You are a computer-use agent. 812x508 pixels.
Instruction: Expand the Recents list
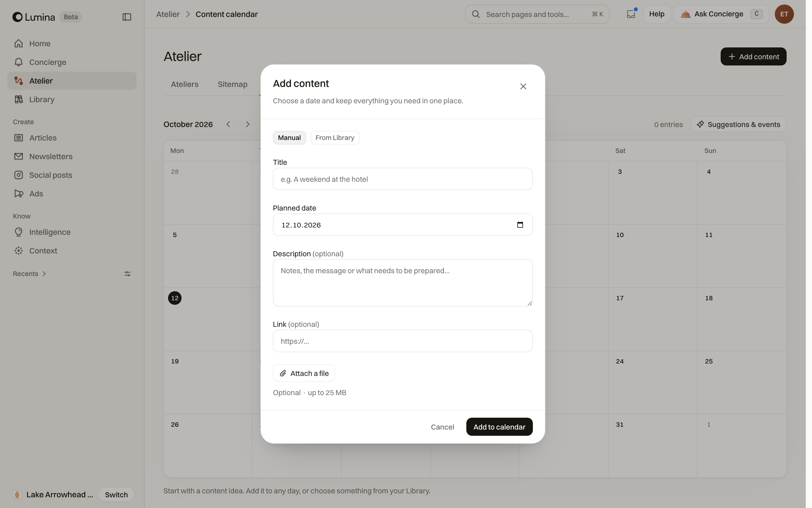click(30, 274)
